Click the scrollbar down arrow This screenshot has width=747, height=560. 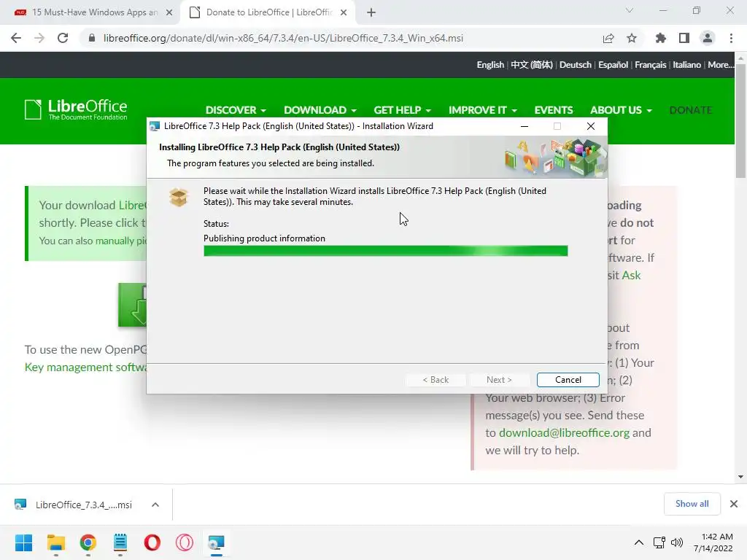tap(740, 477)
